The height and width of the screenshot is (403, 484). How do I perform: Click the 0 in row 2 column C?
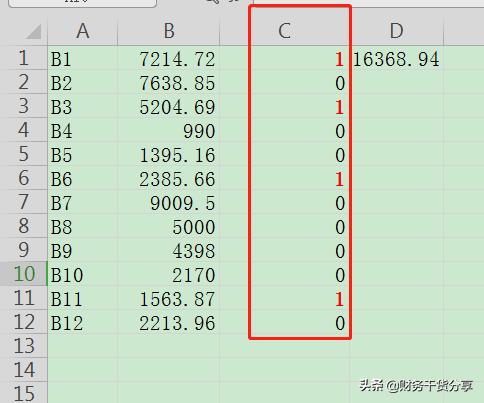point(340,83)
